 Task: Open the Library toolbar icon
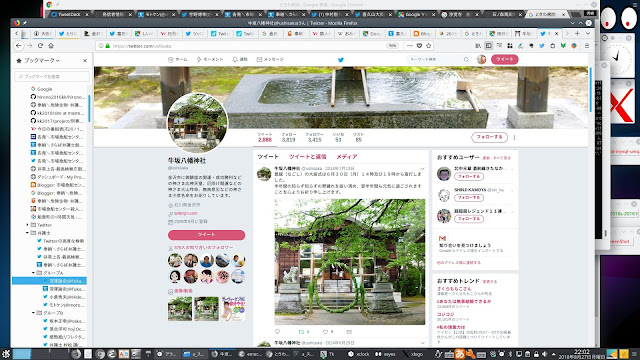click(478, 46)
